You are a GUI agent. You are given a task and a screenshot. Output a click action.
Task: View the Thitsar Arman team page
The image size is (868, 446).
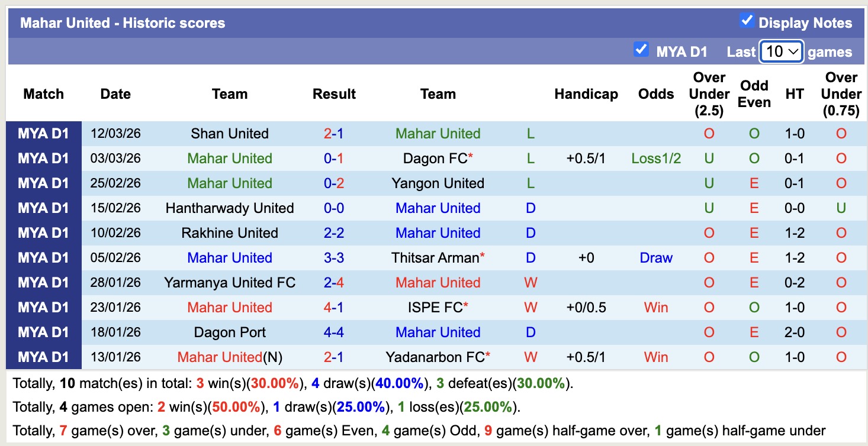[435, 257]
